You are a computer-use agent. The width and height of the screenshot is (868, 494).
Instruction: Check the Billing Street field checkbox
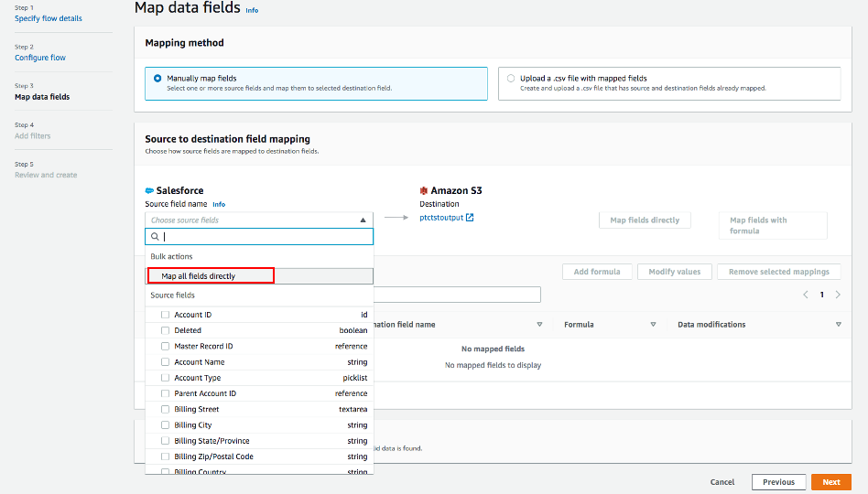coord(166,410)
